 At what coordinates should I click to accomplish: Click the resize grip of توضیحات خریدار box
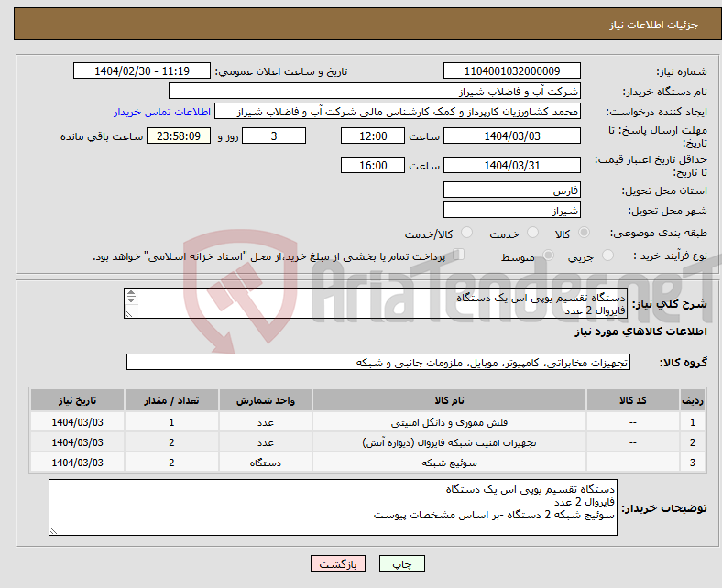pos(53,531)
